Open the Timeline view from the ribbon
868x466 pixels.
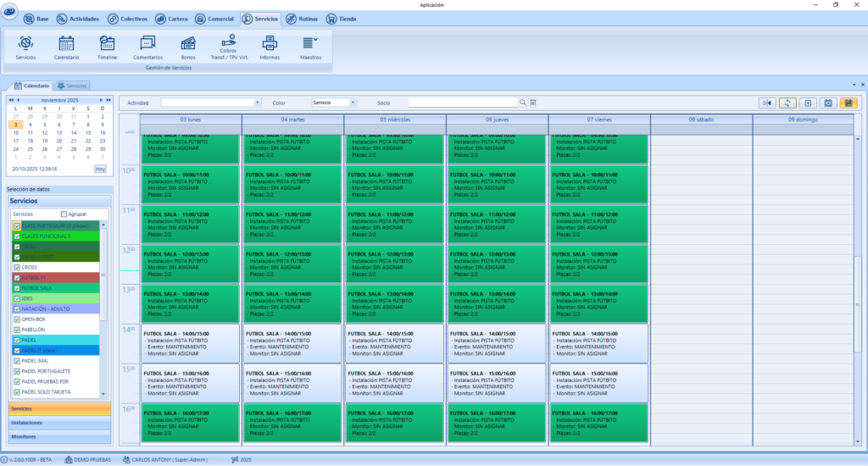tap(107, 46)
